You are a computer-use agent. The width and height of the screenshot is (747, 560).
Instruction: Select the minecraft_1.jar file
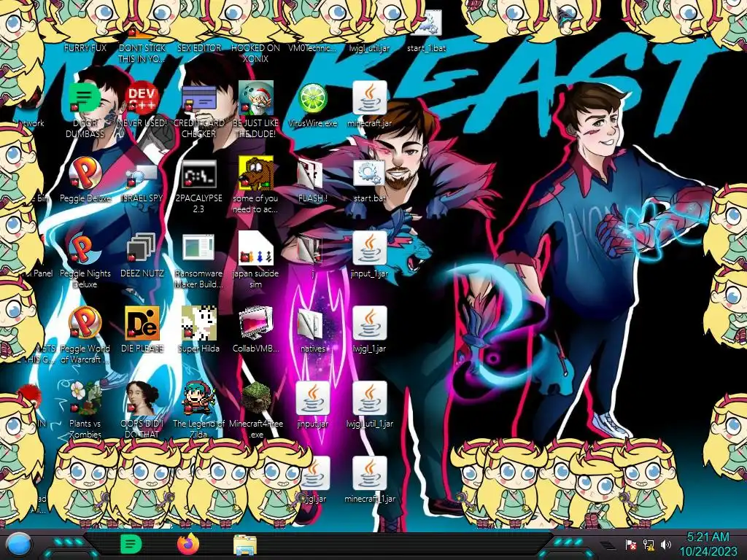click(370, 473)
